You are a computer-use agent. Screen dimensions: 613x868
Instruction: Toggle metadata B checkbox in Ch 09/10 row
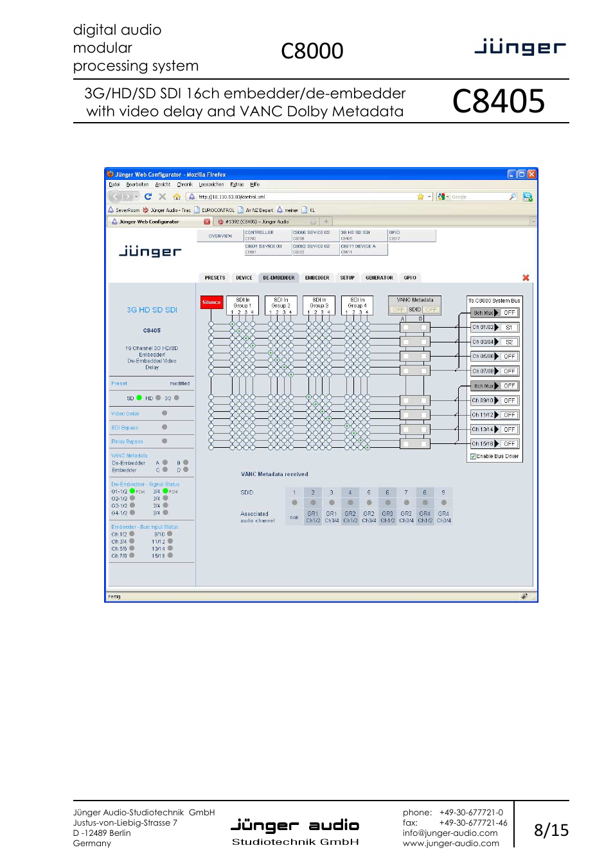pos(423,400)
